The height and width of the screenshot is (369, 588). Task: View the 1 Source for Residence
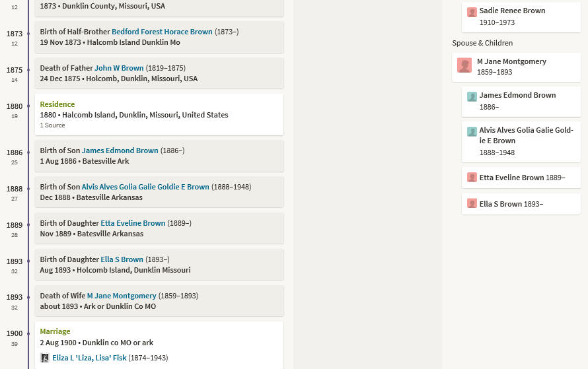(x=52, y=125)
